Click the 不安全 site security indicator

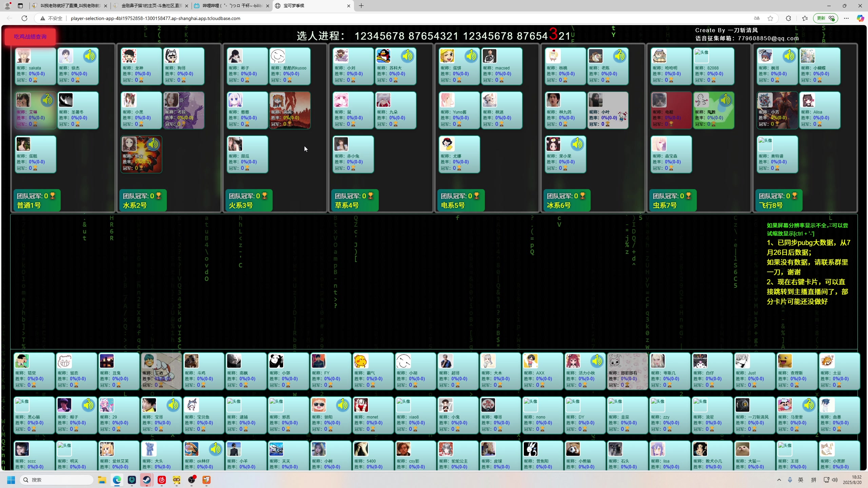[52, 18]
